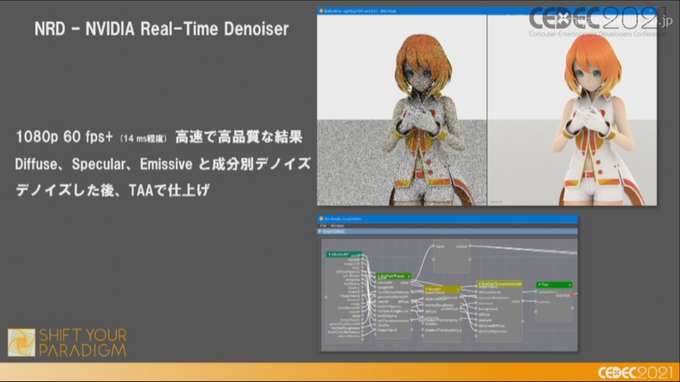Open the Window menu in graph editor
Image resolution: width=680 pixels, height=382 pixels.
[337, 226]
